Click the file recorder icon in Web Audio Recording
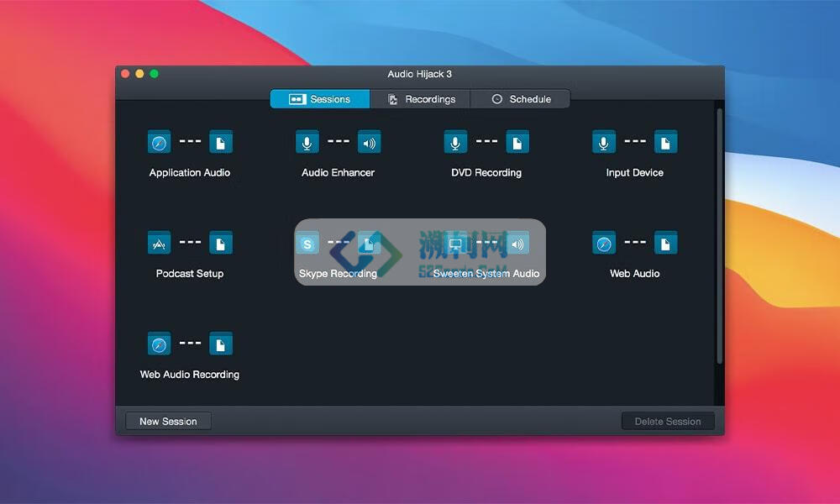The height and width of the screenshot is (504, 840). 221,344
